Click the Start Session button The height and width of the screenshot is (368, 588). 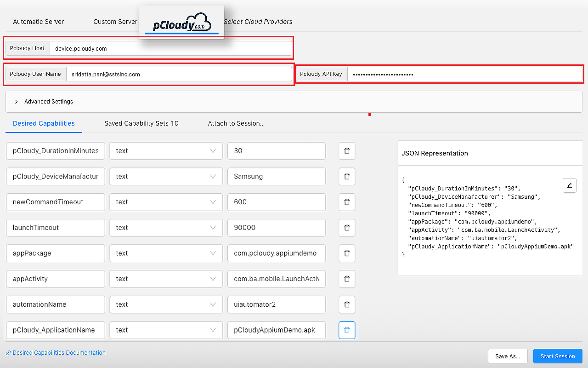(558, 356)
